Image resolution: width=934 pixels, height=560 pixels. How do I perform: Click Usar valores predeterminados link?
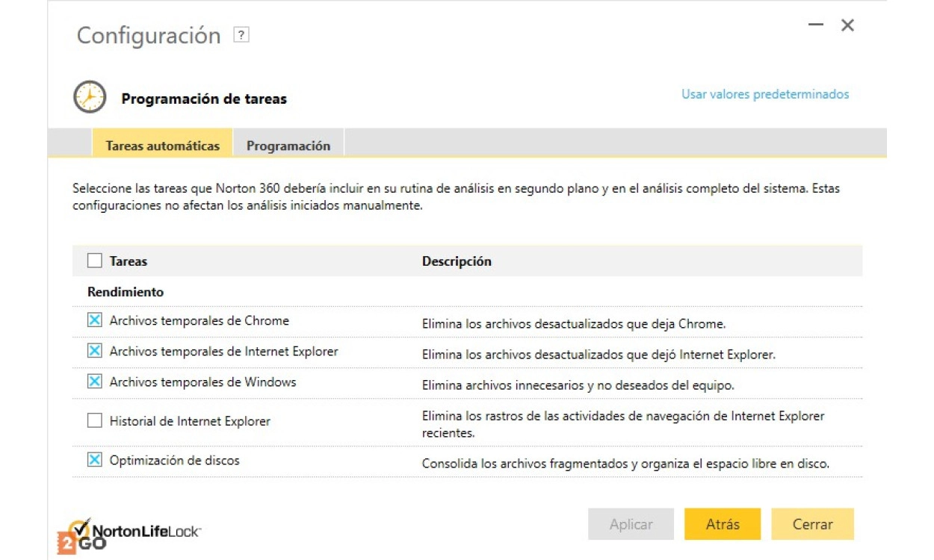pos(765,94)
